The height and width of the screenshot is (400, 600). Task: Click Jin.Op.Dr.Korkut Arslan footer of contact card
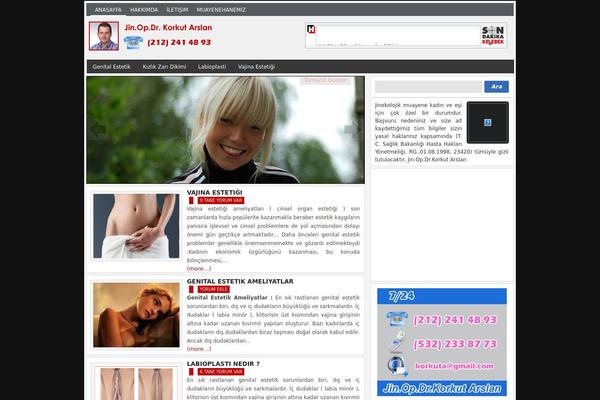[x=442, y=389]
